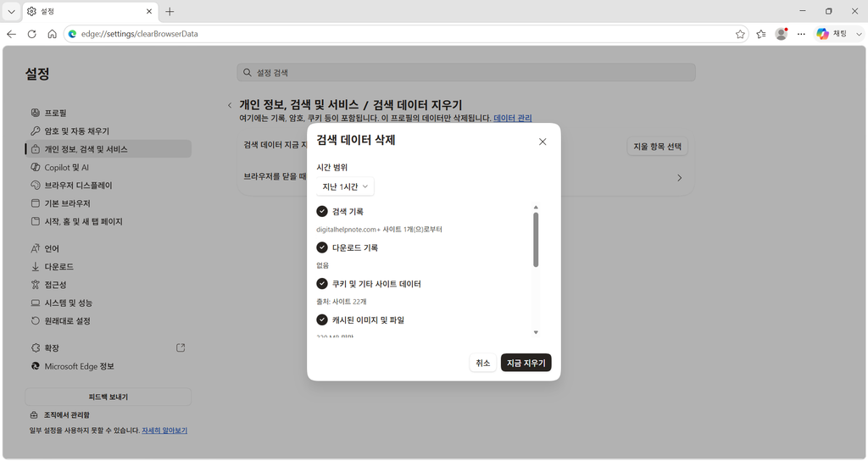
Task: Click the 설정 검색 search field
Action: tap(466, 73)
